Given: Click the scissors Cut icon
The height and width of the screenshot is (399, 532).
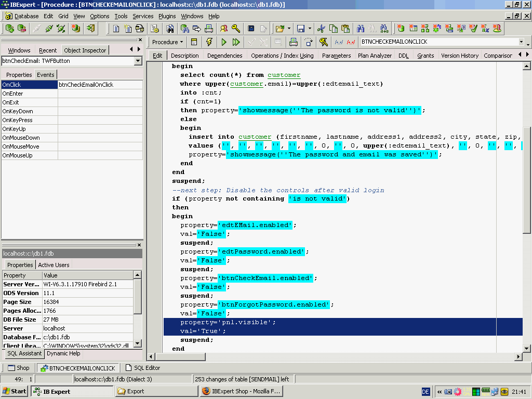Looking at the screenshot, I should tap(321, 29).
